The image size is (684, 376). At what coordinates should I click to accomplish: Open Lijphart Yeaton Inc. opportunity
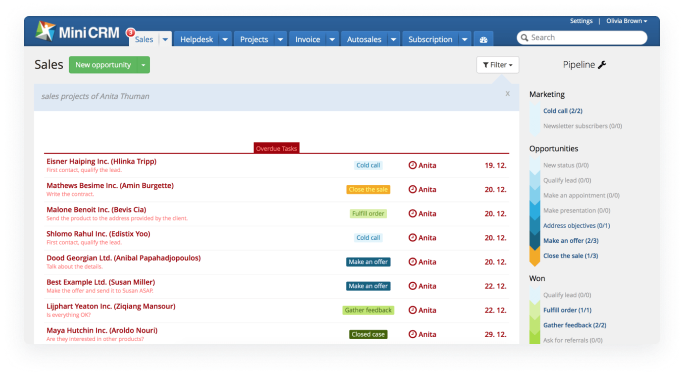[111, 306]
